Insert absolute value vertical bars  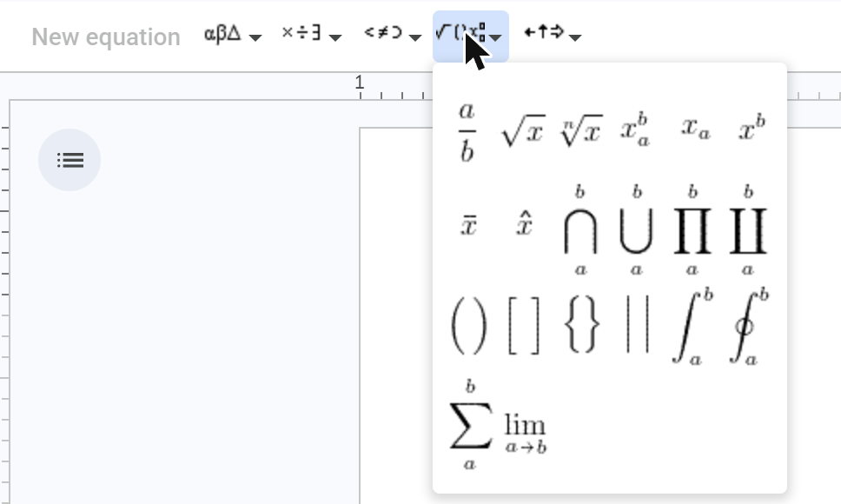638,324
